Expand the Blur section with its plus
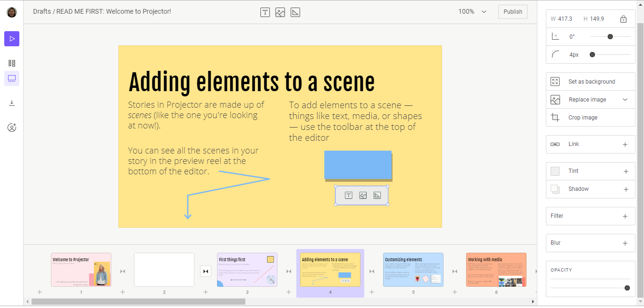This screenshot has width=644, height=308. coord(625,243)
